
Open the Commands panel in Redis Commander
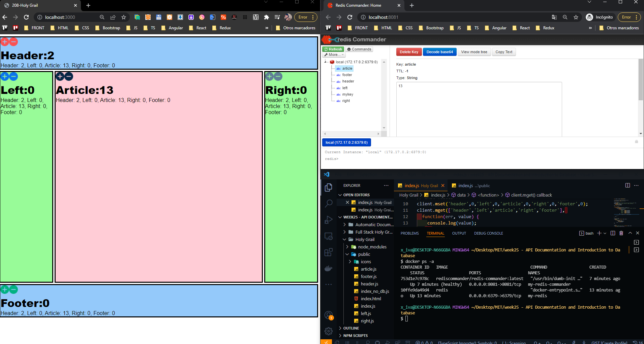click(x=359, y=49)
